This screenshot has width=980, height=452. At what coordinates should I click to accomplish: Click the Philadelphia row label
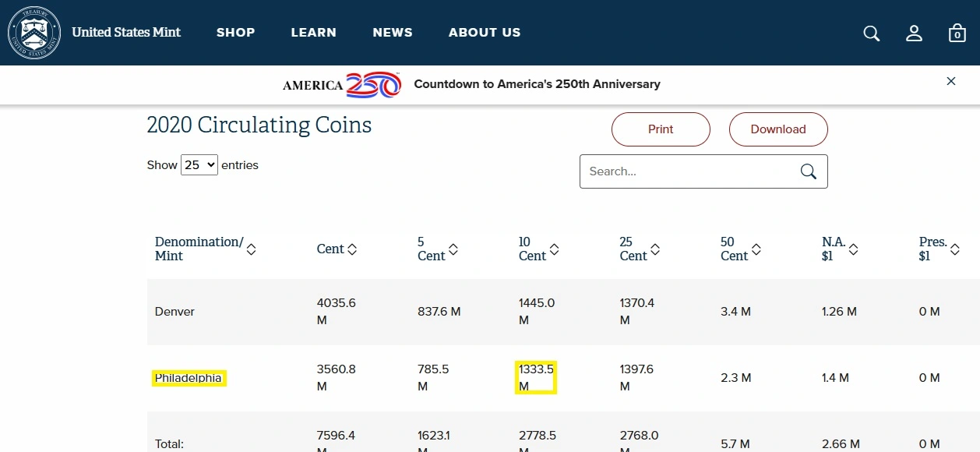click(189, 378)
